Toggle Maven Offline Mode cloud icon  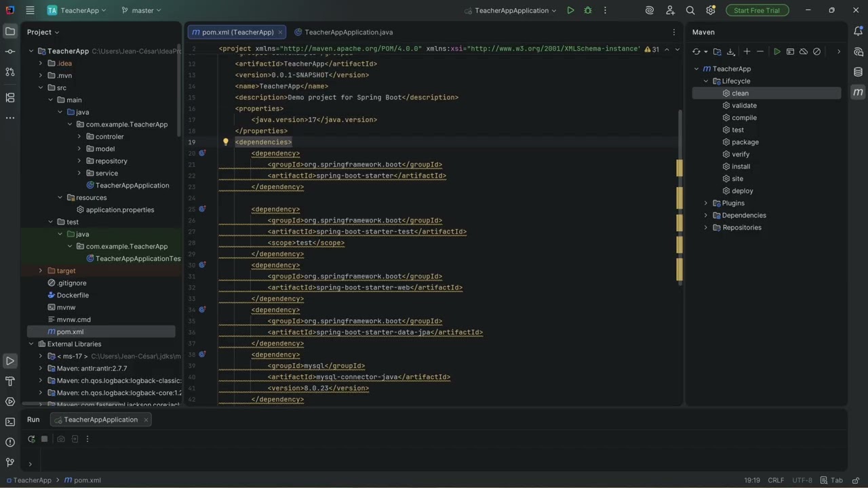tap(804, 52)
